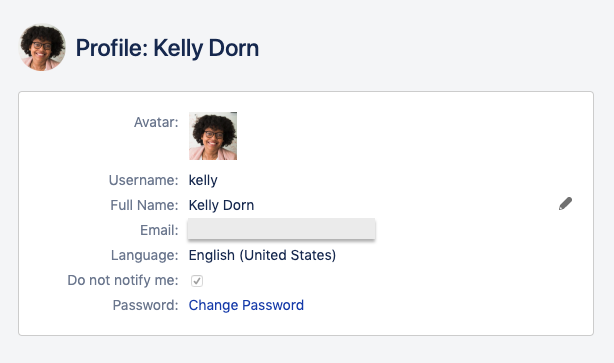Select the username value kelly

[203, 180]
